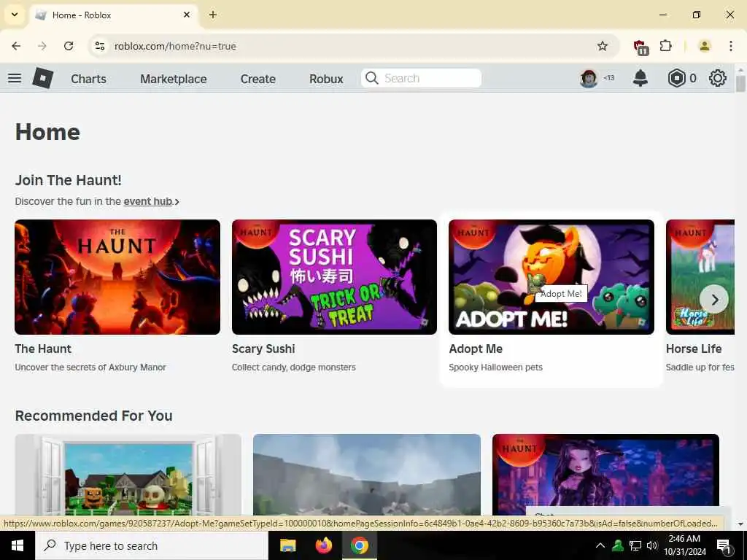Click the scrollbar down arrow

(x=740, y=524)
